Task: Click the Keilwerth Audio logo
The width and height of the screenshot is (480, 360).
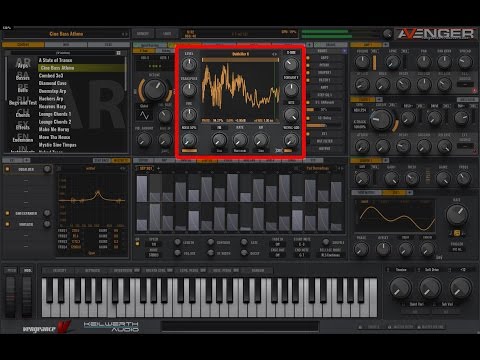Action: [111, 327]
